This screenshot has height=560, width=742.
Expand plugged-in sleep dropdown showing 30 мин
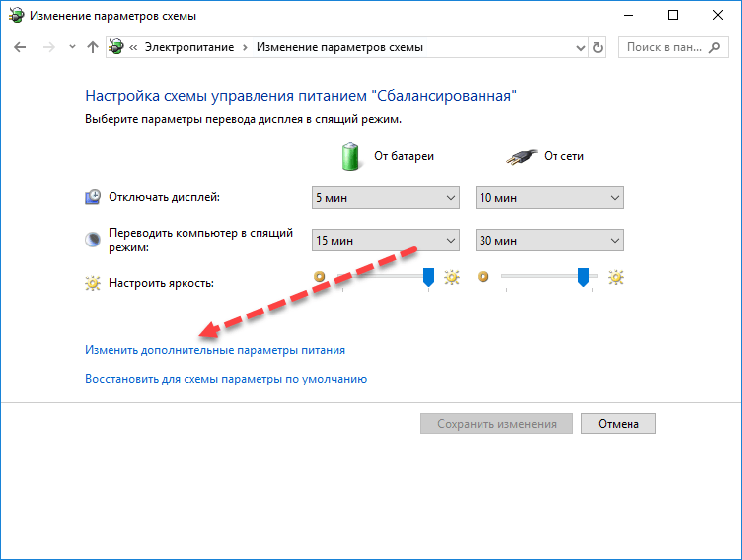point(549,241)
